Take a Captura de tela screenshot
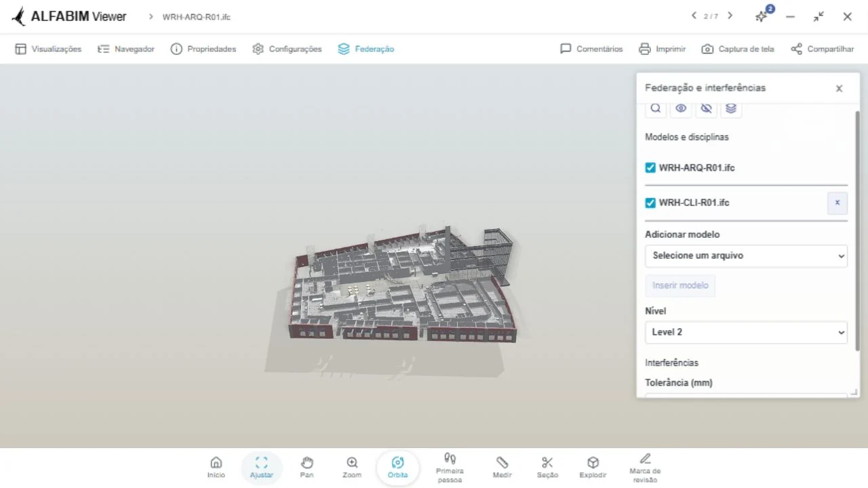868x488 pixels. [738, 49]
